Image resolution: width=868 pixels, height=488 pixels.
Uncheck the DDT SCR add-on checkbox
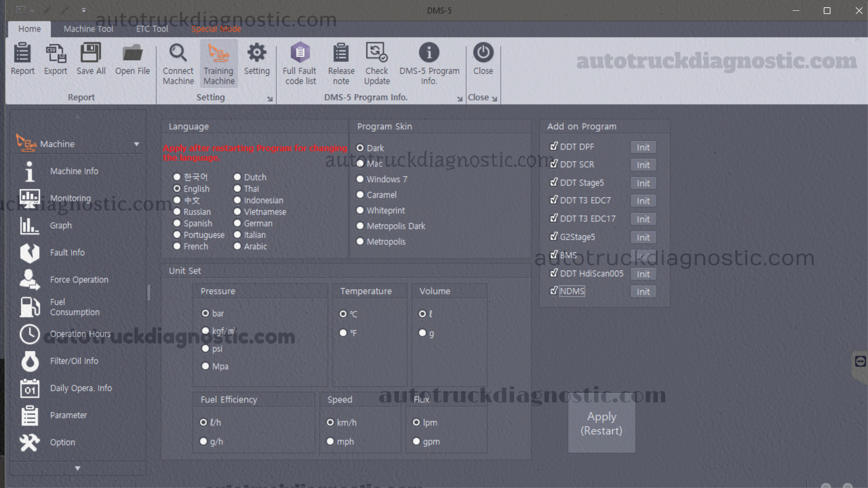(x=554, y=164)
